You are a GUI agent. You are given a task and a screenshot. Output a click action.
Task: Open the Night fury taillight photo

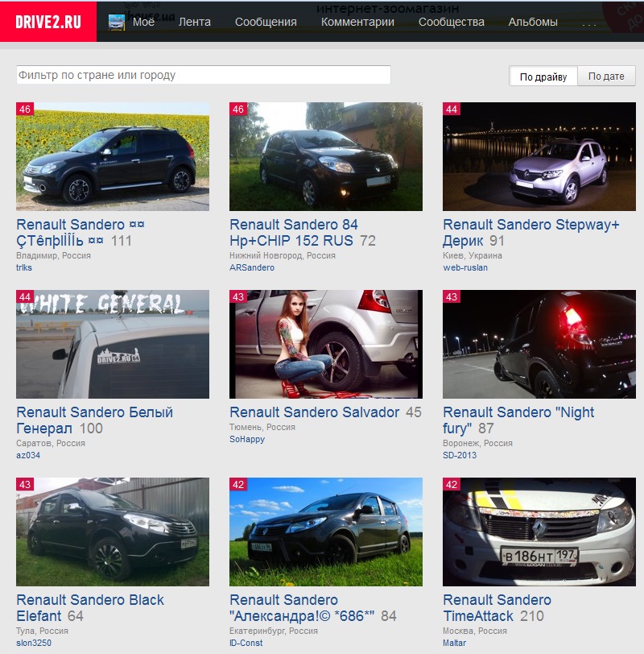(x=539, y=344)
